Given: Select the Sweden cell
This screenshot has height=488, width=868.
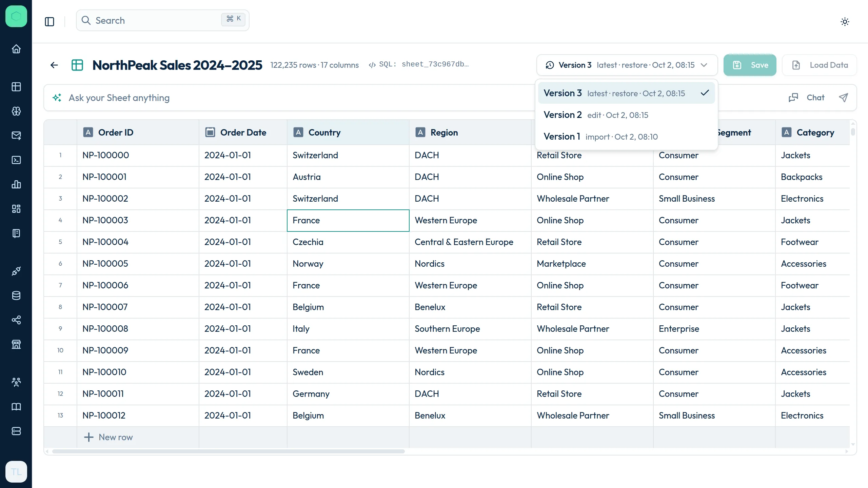Looking at the screenshot, I should pos(348,372).
